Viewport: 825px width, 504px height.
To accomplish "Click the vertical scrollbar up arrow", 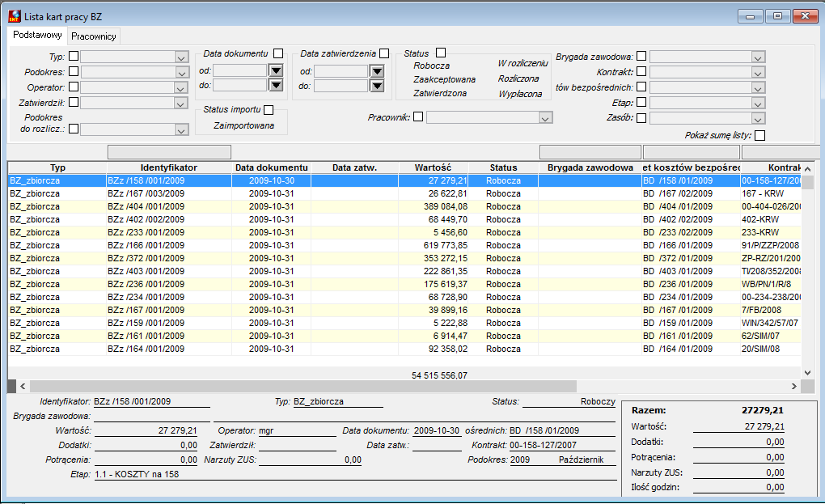I will (808, 169).
